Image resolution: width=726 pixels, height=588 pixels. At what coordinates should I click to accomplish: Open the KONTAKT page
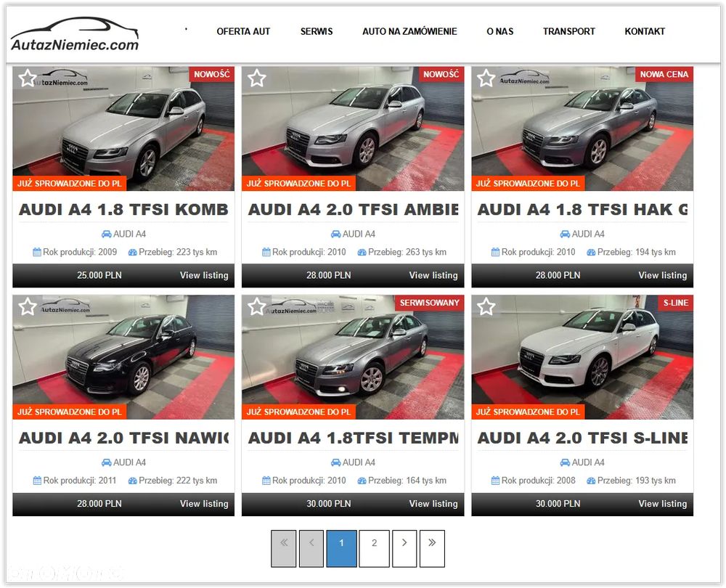[x=645, y=31]
